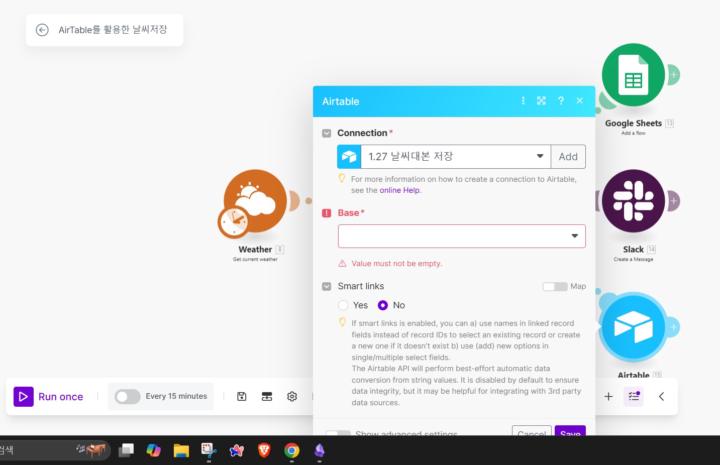The image size is (720, 465).
Task: Toggle the scenario scheduling switch
Action: click(127, 397)
